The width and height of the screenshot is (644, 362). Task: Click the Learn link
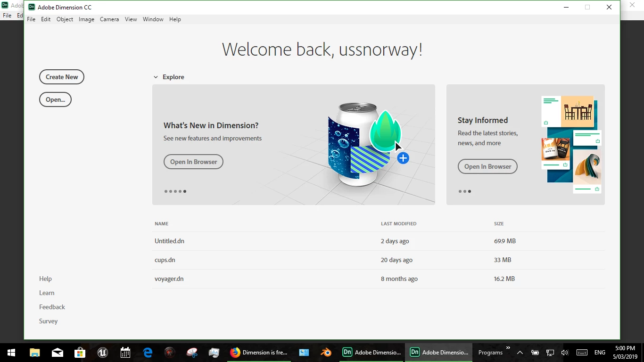[x=47, y=293]
